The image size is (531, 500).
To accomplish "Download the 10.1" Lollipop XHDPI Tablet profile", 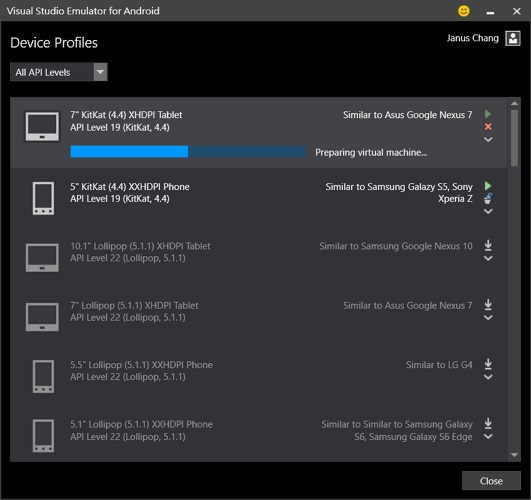I will tap(488, 245).
